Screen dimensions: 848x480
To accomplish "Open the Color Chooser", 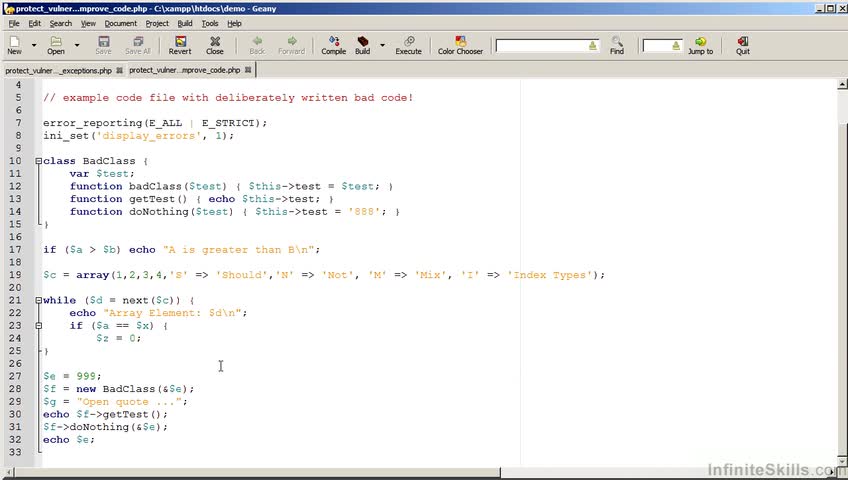I will pyautogui.click(x=460, y=45).
